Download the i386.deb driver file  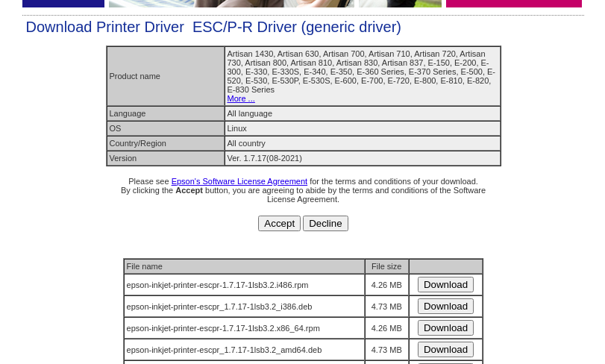pyautogui.click(x=445, y=306)
